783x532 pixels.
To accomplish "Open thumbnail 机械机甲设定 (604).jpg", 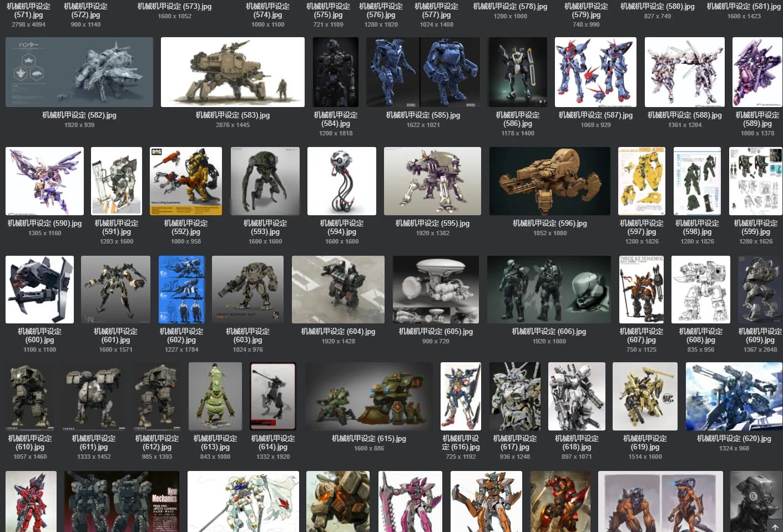I will 338,290.
